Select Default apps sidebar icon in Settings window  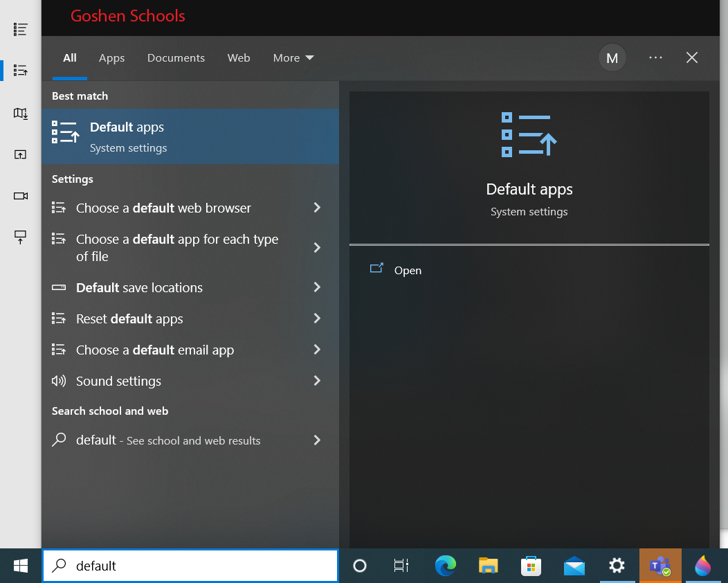(x=21, y=70)
